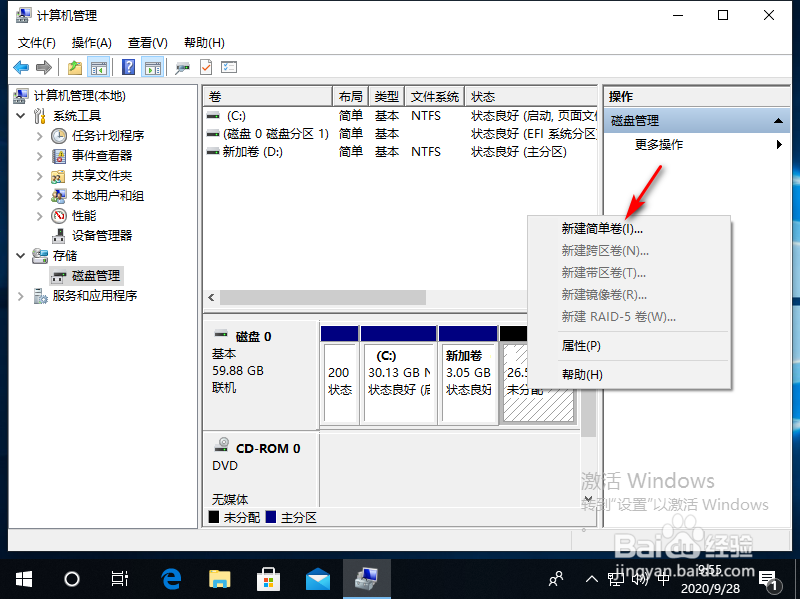Collapse the 系统工具 tree branch
The image size is (800, 599).
tap(21, 115)
